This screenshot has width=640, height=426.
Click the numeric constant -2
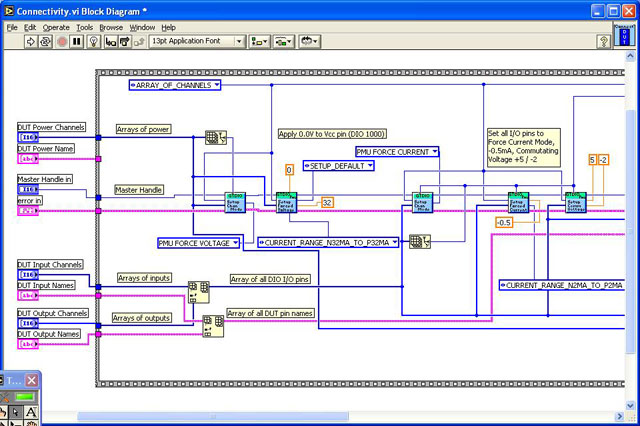pos(603,160)
